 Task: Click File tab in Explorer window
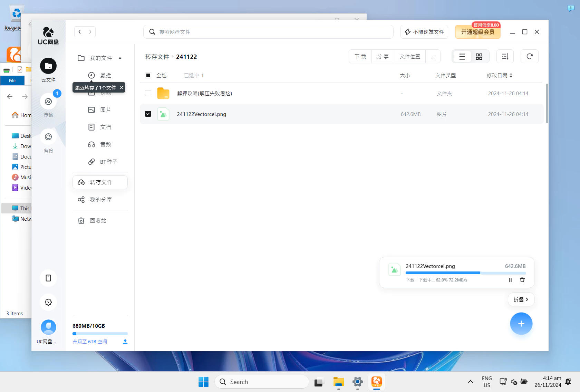point(12,80)
